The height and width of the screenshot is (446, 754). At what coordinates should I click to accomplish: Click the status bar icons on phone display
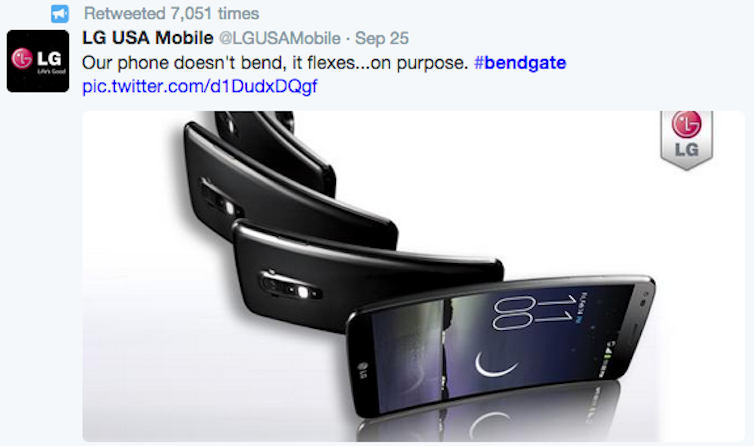[x=606, y=357]
